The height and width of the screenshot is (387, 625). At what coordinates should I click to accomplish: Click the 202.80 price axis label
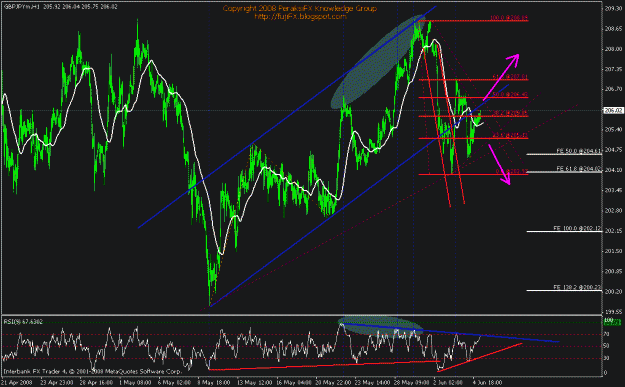tap(613, 210)
